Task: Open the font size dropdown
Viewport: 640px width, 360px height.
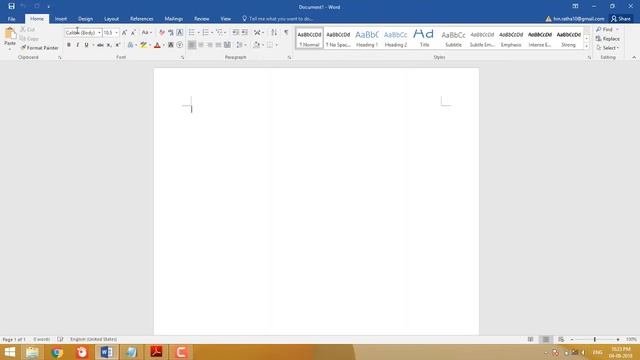Action: [116, 32]
